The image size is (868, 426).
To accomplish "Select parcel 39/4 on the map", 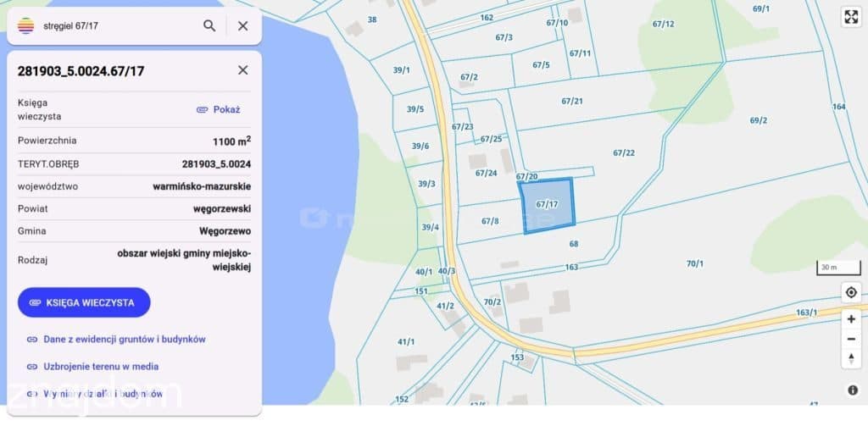I will [x=430, y=227].
